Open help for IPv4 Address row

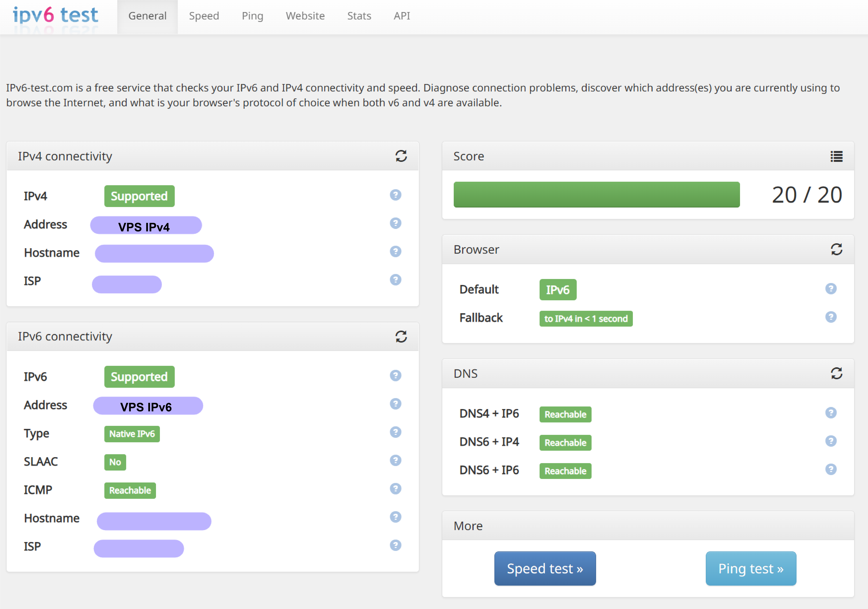point(395,223)
